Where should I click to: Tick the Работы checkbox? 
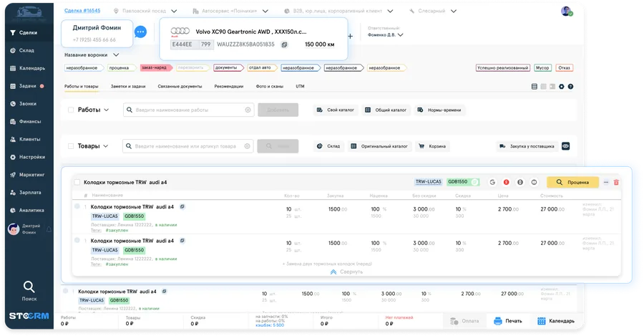coord(71,110)
